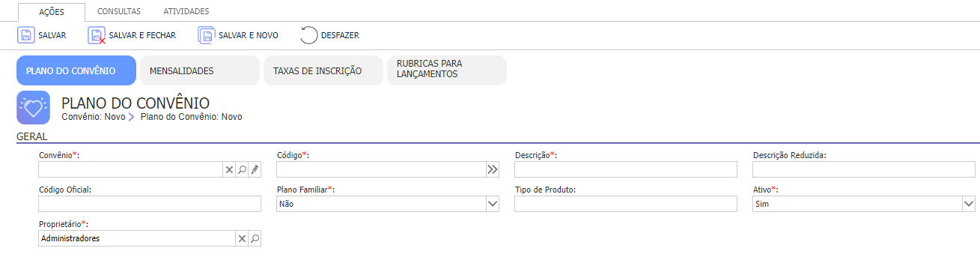The image size is (980, 278).
Task: Focus the Tipo de Produto input field
Action: click(626, 204)
